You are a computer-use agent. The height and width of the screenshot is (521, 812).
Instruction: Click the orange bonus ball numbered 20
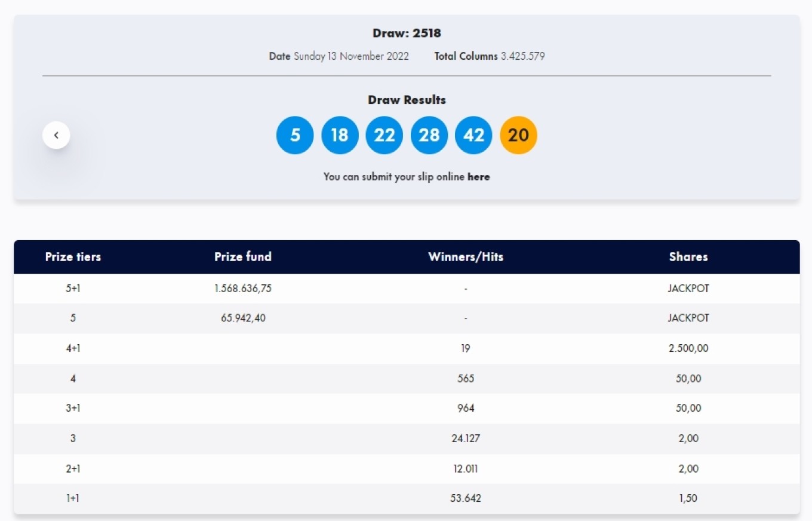pos(518,135)
